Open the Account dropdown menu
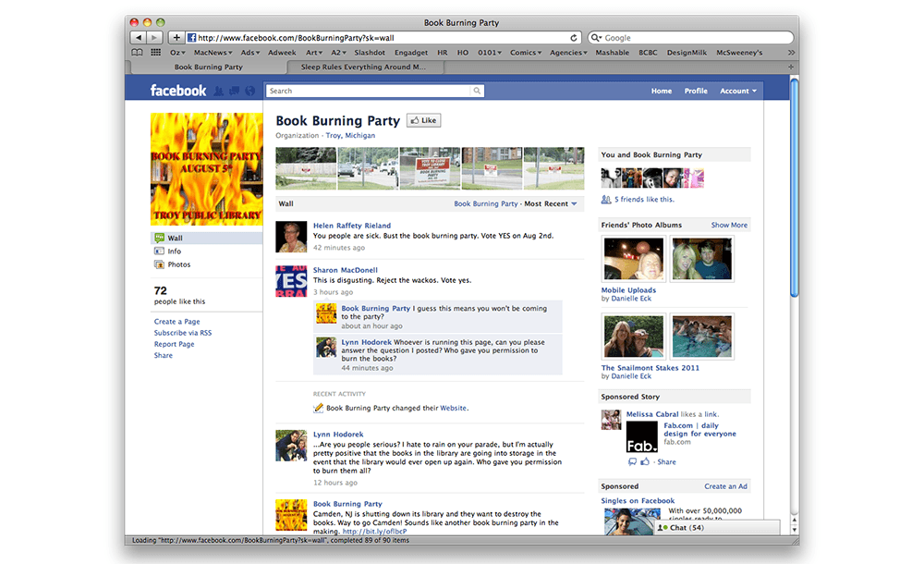The image size is (924, 564). coord(737,91)
